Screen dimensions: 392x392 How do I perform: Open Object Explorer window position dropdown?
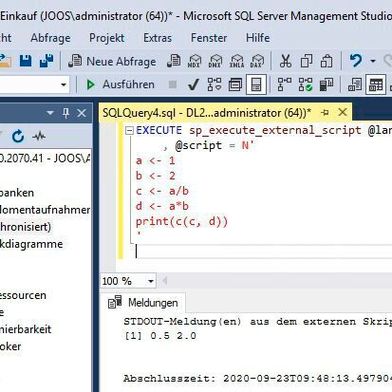coord(50,113)
